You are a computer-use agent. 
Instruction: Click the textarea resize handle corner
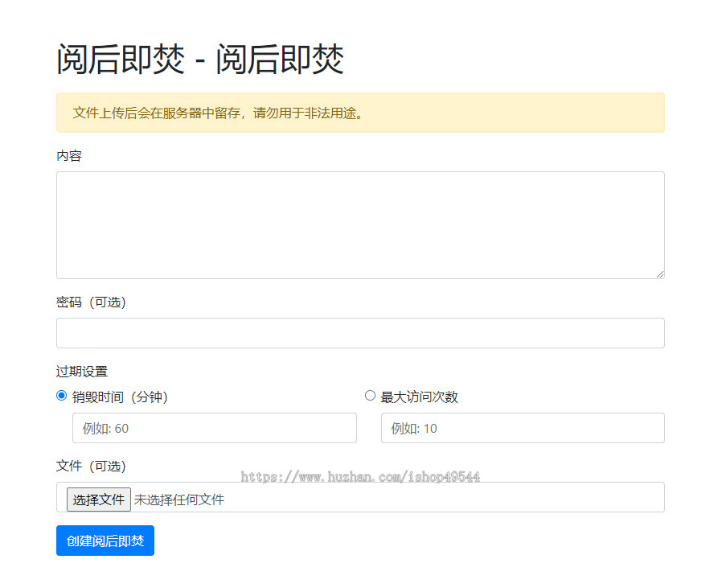point(660,274)
